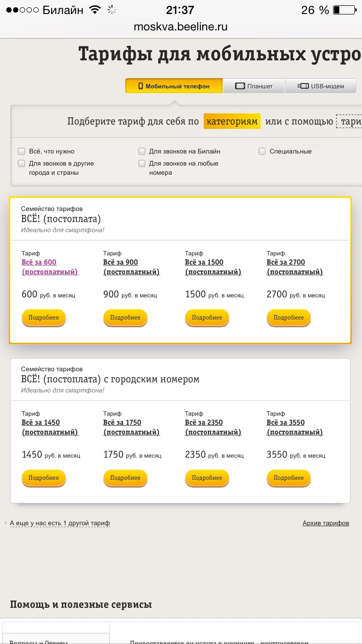Toggle Для звонков в другие города checkbox
Screen dimensions: 362x644
pos(21,164)
